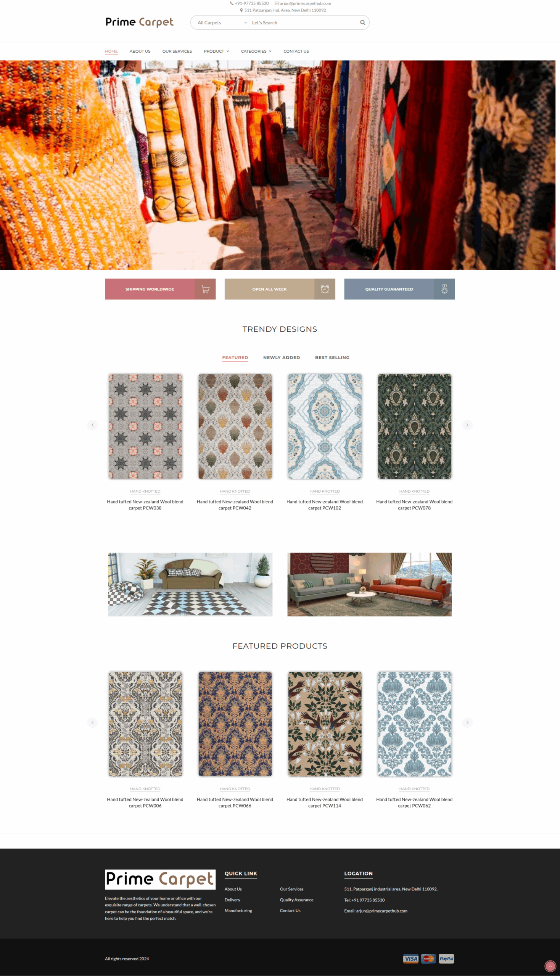Go to previous Trendy Designs carousel slide

coord(92,425)
